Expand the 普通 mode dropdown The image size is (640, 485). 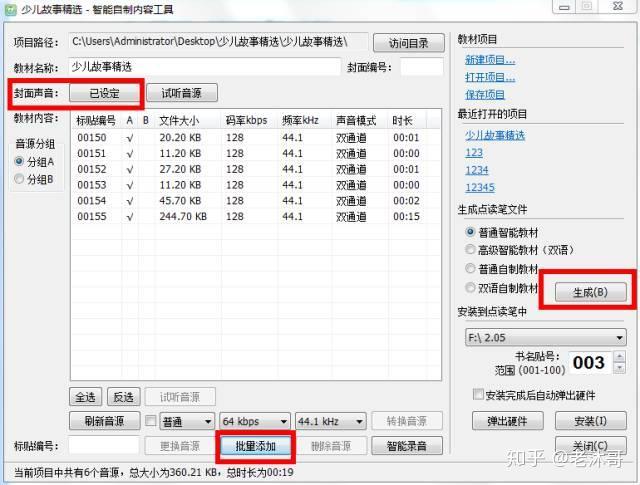pos(187,421)
